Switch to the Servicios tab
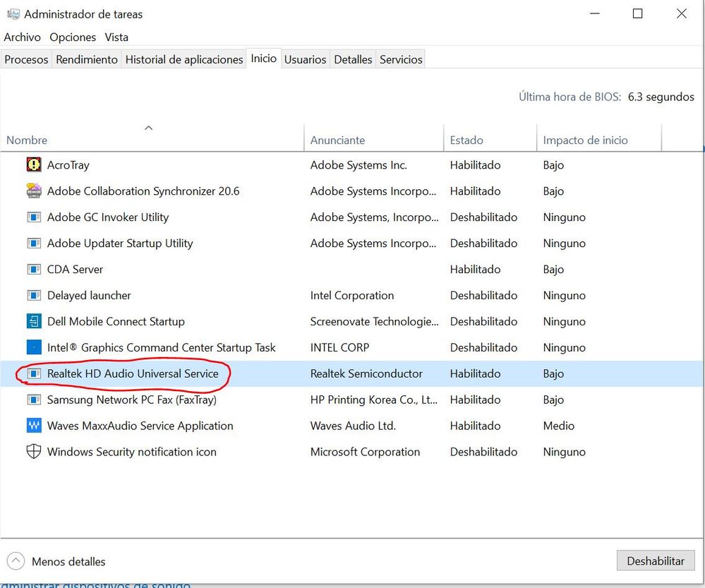Viewport: 705px width, 588px height. click(x=401, y=59)
